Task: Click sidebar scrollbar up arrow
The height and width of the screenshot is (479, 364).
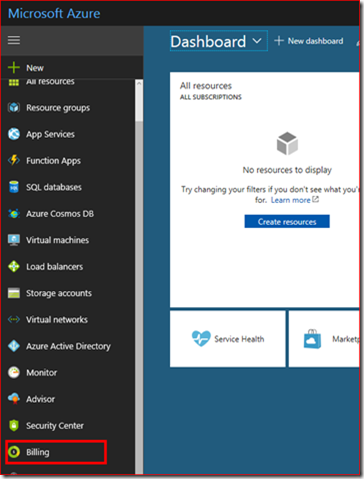Action: coord(139,83)
